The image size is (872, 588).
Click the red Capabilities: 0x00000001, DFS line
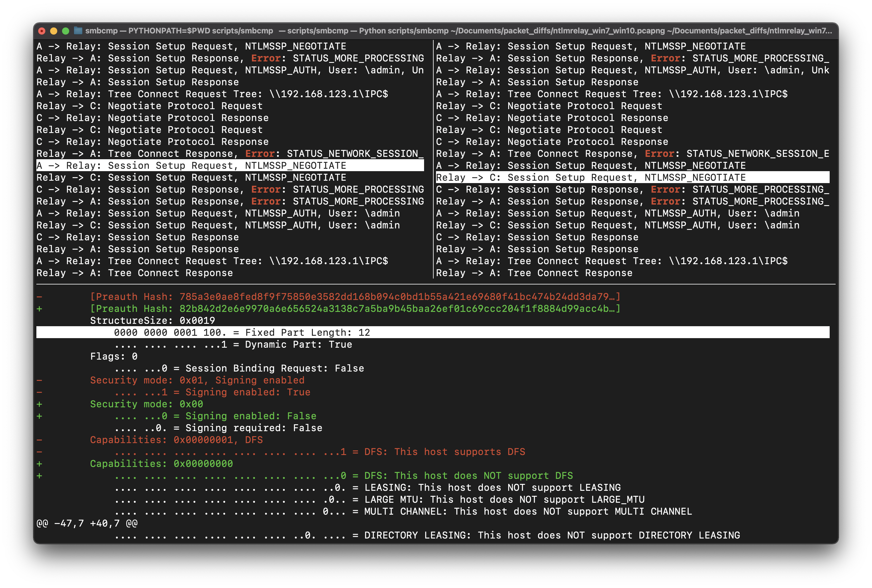pos(176,440)
